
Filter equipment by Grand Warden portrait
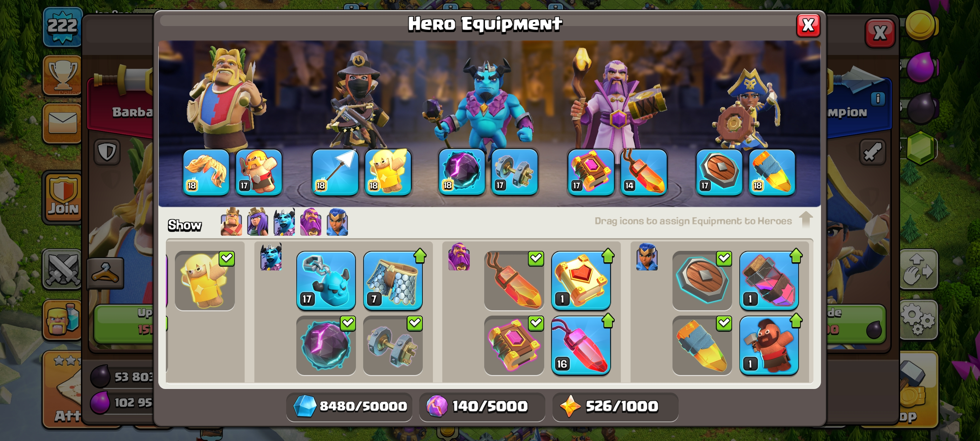pyautogui.click(x=310, y=222)
